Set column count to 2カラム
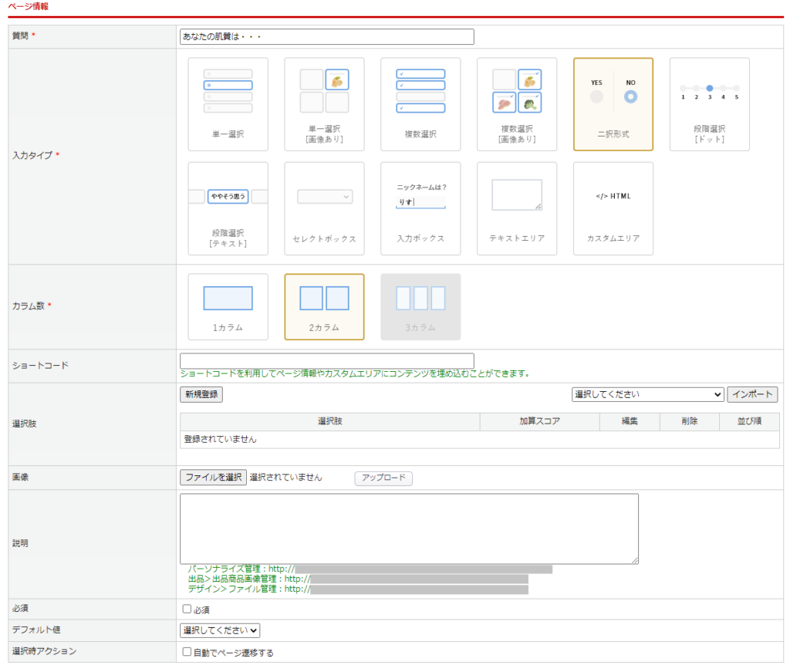 pyautogui.click(x=324, y=306)
